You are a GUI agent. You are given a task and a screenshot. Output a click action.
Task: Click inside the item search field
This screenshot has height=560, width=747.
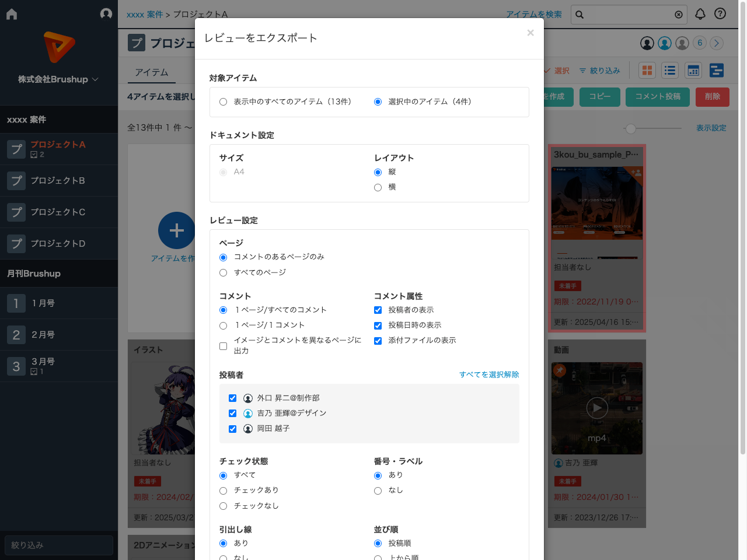pyautogui.click(x=624, y=15)
